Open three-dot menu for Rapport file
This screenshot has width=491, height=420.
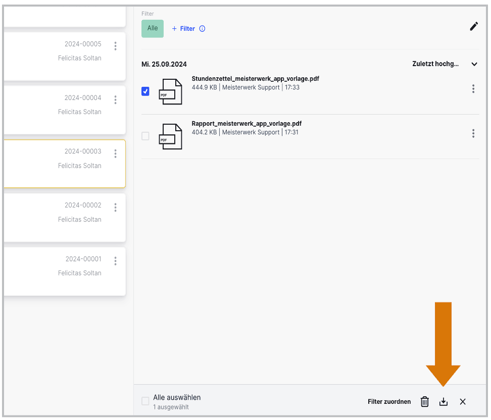[x=473, y=134]
